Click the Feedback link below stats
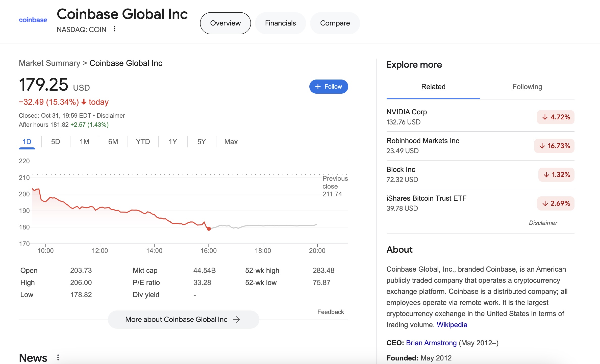Viewport: 600px width, 364px height. coord(331,312)
